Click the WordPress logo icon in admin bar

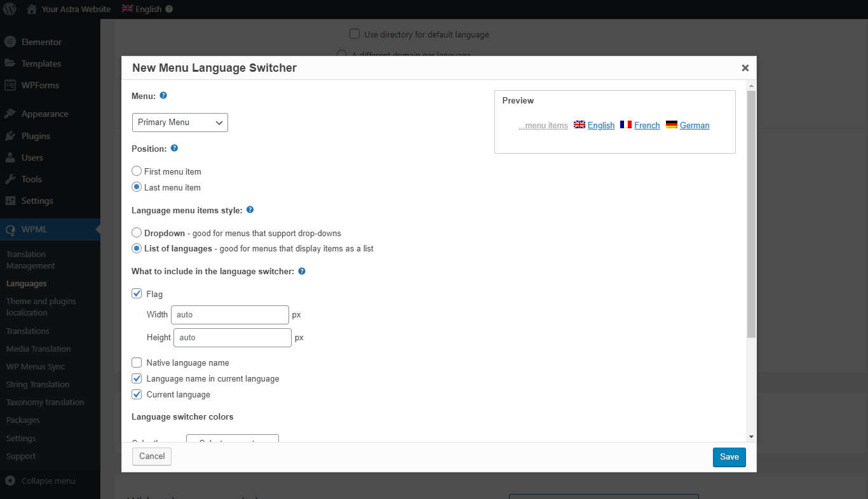pos(10,9)
